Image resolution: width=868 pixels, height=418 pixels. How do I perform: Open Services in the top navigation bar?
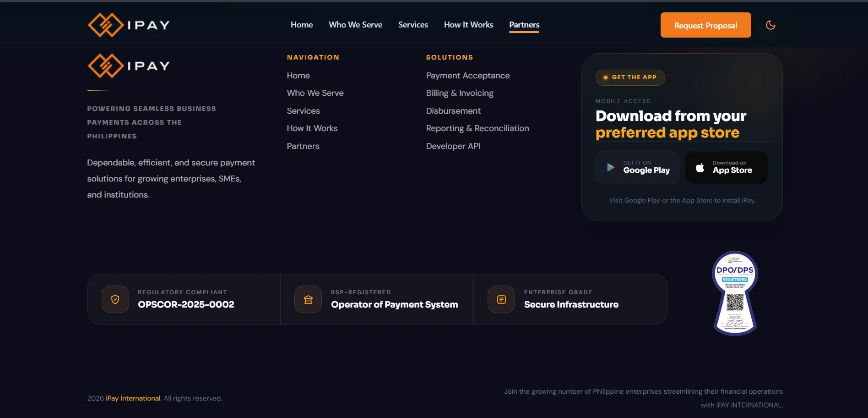click(413, 25)
